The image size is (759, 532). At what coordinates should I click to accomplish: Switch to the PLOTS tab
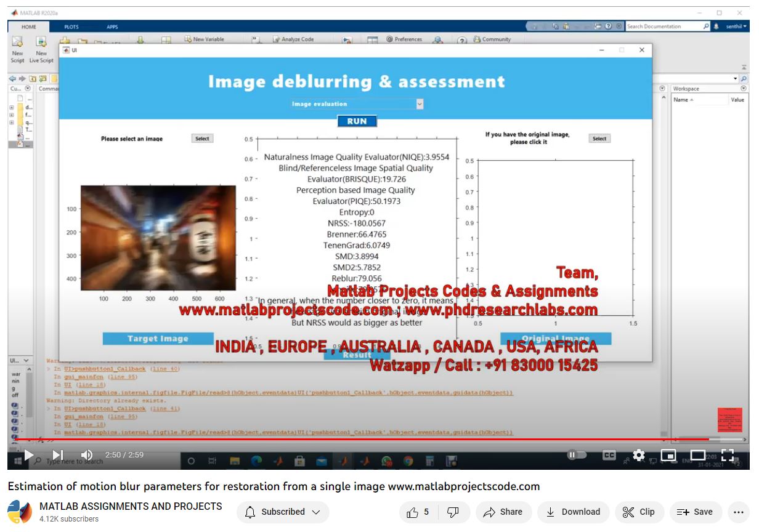pyautogui.click(x=71, y=26)
